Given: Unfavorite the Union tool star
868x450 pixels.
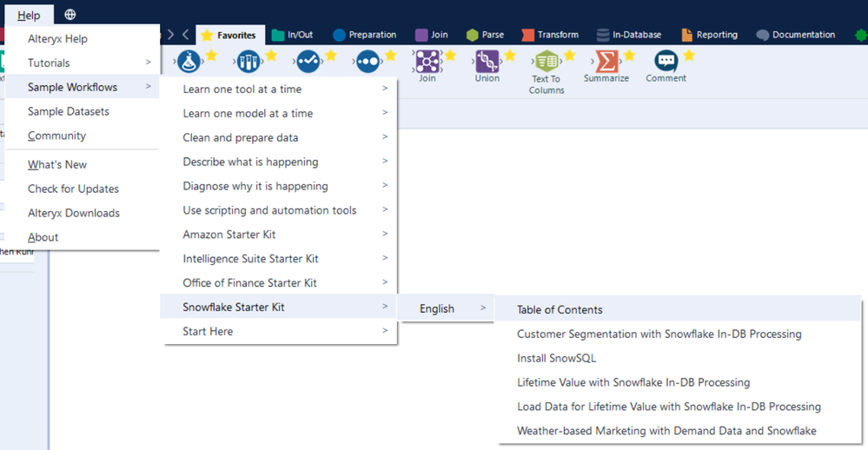Looking at the screenshot, I should point(510,56).
